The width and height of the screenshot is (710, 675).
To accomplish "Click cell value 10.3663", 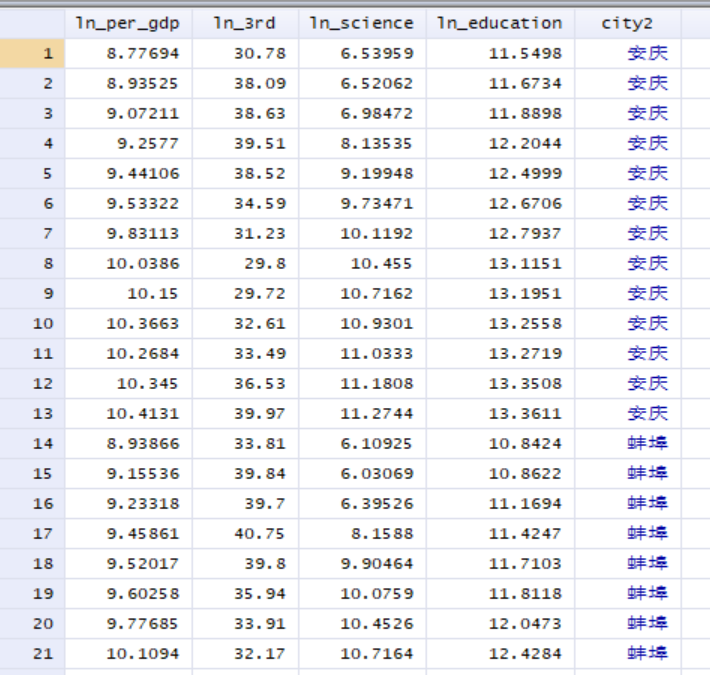I will tap(143, 323).
